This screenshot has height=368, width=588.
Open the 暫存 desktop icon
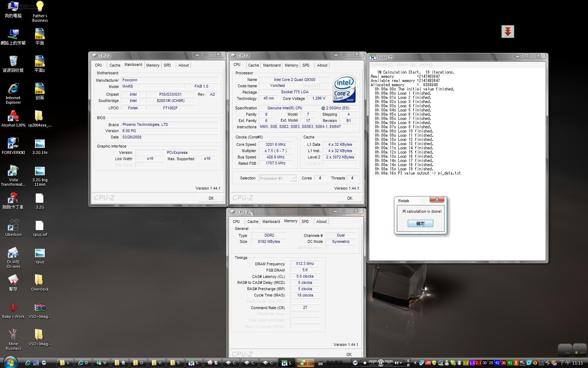click(13, 283)
